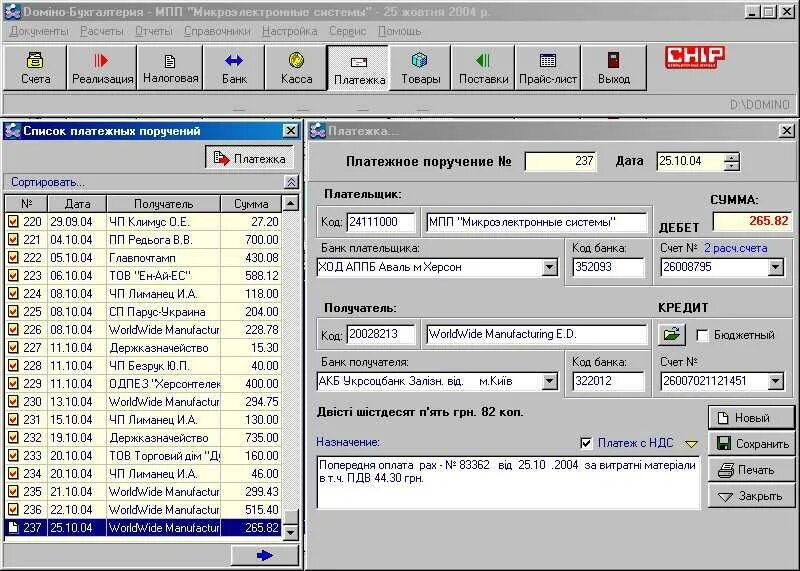The image size is (800, 571).
Task: Sort the list by the Дата column header
Action: [x=77, y=204]
